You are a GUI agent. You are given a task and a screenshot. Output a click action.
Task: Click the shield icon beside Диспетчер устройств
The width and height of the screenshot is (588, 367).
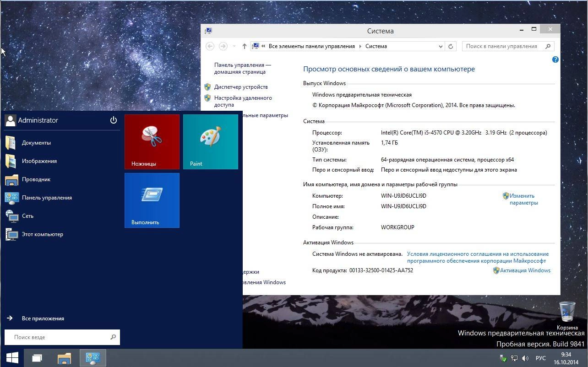[x=207, y=87]
